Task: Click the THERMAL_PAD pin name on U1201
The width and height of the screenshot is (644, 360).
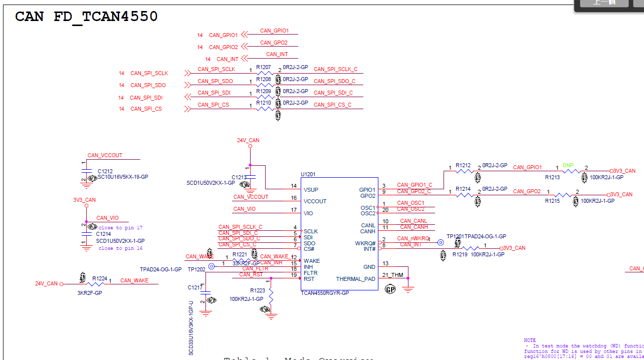Action: pyautogui.click(x=355, y=279)
